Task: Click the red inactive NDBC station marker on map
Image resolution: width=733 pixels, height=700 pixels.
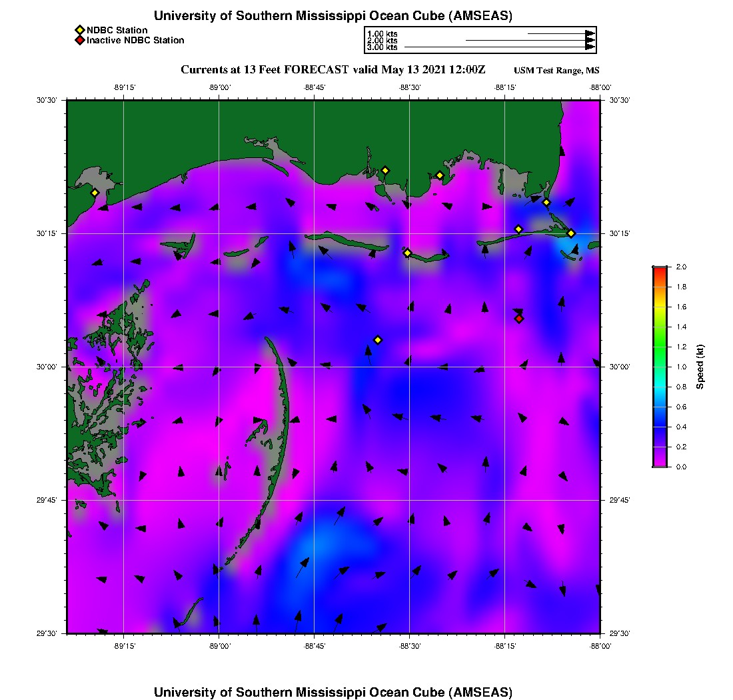Action: pyautogui.click(x=519, y=319)
